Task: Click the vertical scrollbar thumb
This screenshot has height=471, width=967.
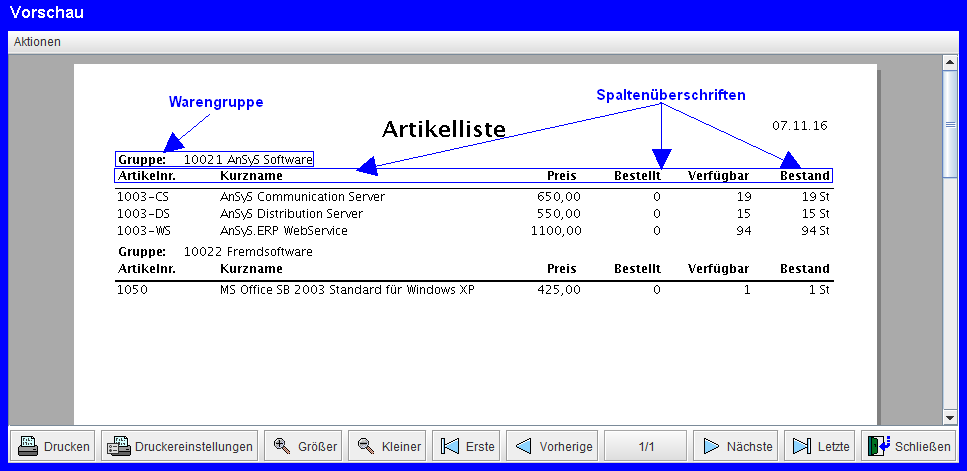Action: (x=950, y=125)
